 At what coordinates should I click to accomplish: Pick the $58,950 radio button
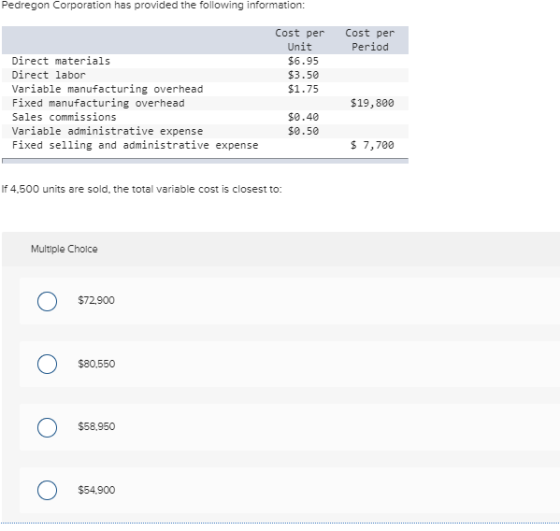click(47, 427)
